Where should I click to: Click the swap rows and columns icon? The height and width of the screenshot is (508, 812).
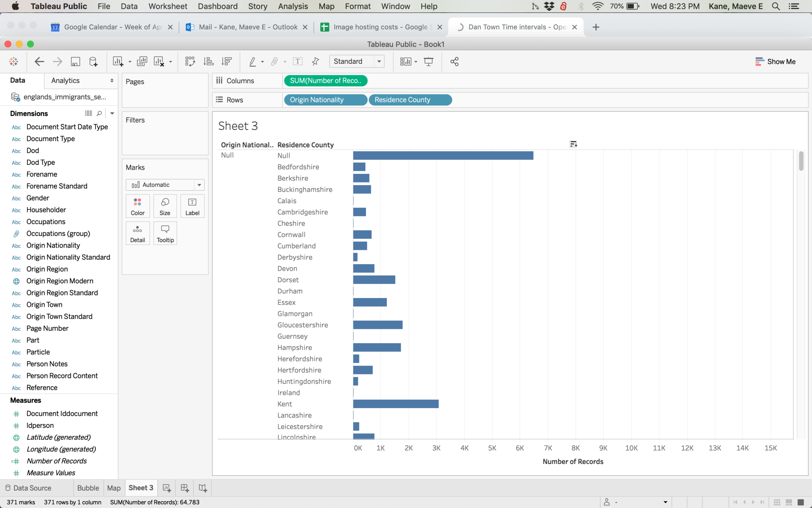tap(190, 61)
